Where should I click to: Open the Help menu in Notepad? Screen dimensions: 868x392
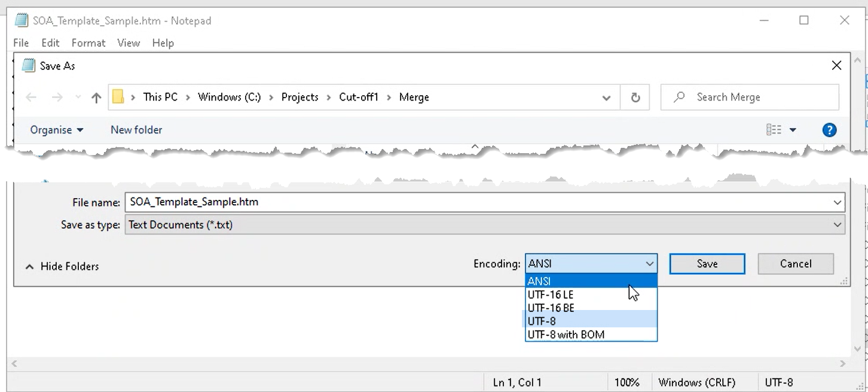click(163, 43)
